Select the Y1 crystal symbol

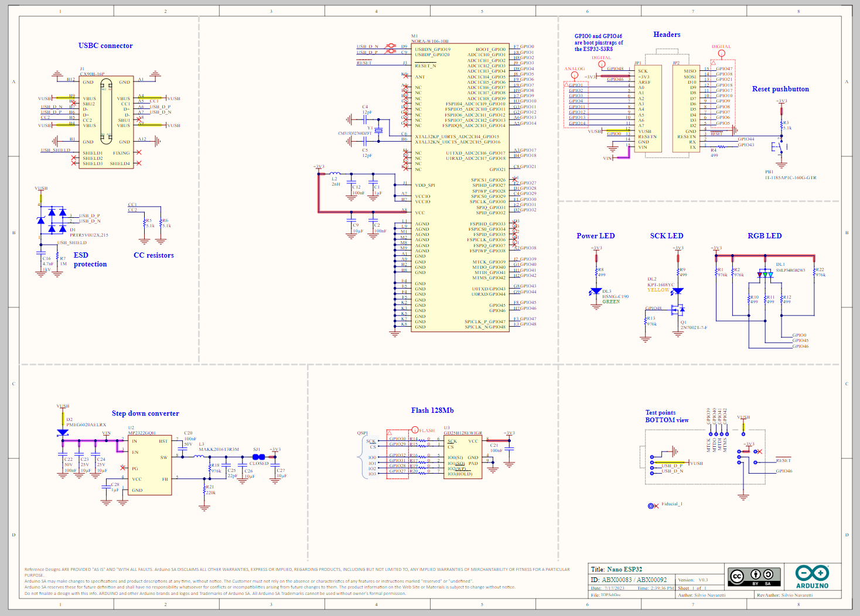(x=378, y=130)
